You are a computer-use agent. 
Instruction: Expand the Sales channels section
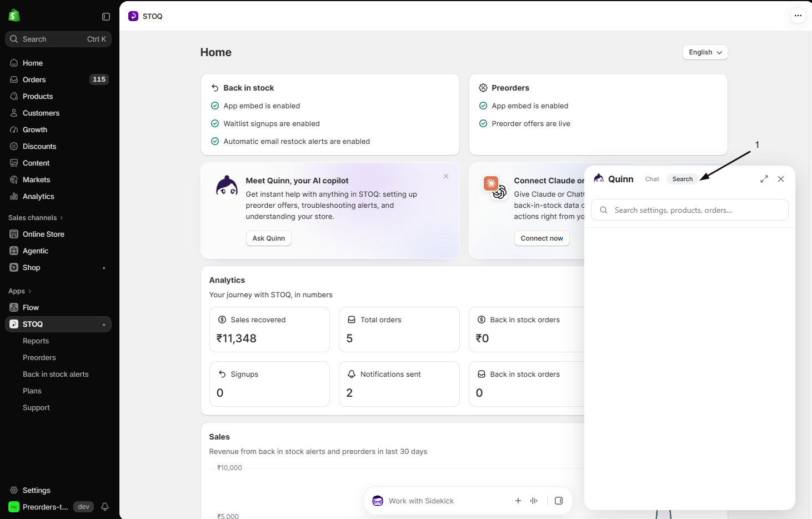[36, 217]
